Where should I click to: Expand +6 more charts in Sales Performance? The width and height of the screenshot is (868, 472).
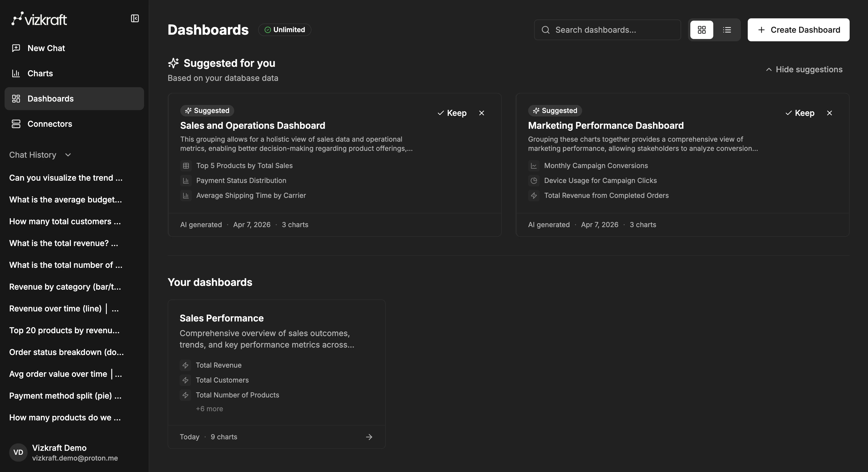(209, 409)
